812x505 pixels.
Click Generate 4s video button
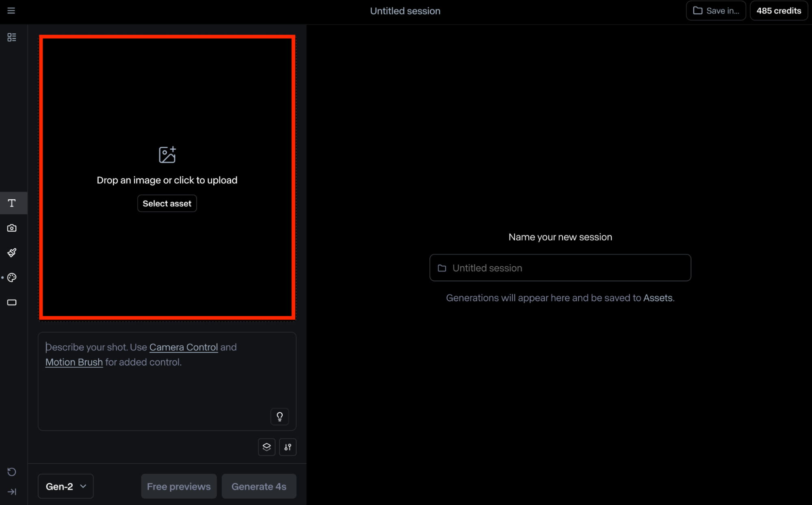[x=259, y=486]
